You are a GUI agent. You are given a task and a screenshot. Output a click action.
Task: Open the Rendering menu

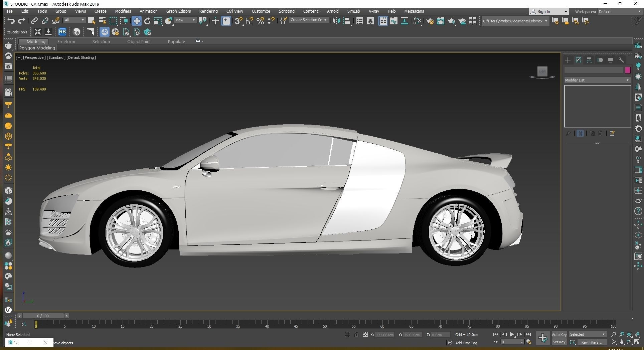click(208, 11)
